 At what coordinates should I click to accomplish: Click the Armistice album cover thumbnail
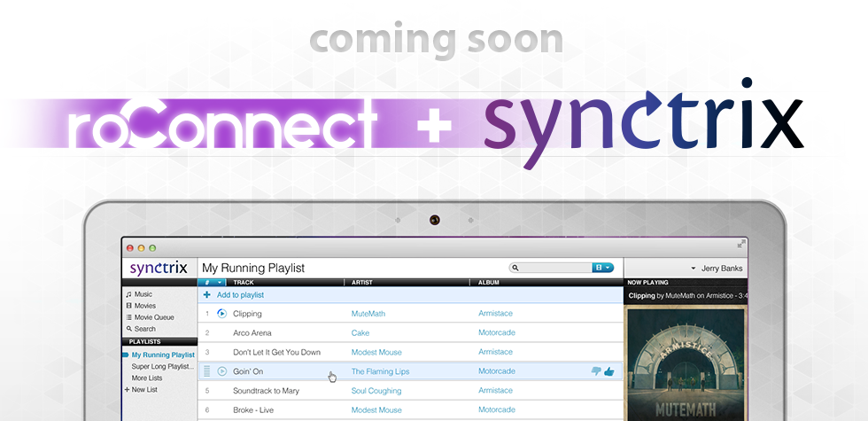(x=686, y=363)
